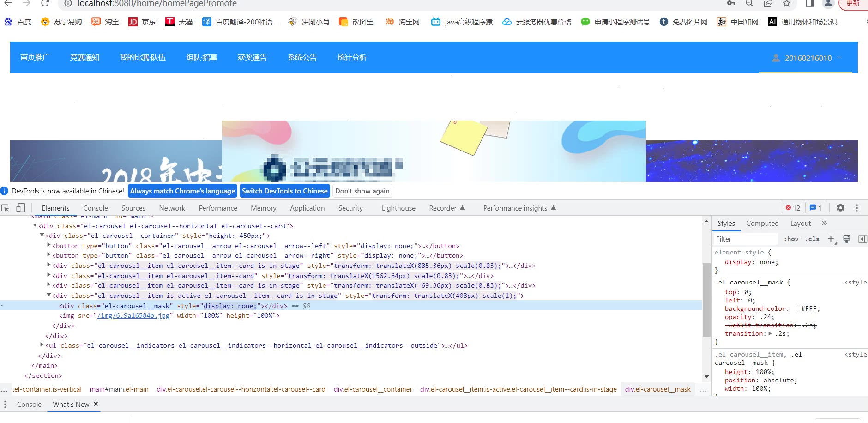Expand the el-carousel__arrow--left button node

pos(49,245)
